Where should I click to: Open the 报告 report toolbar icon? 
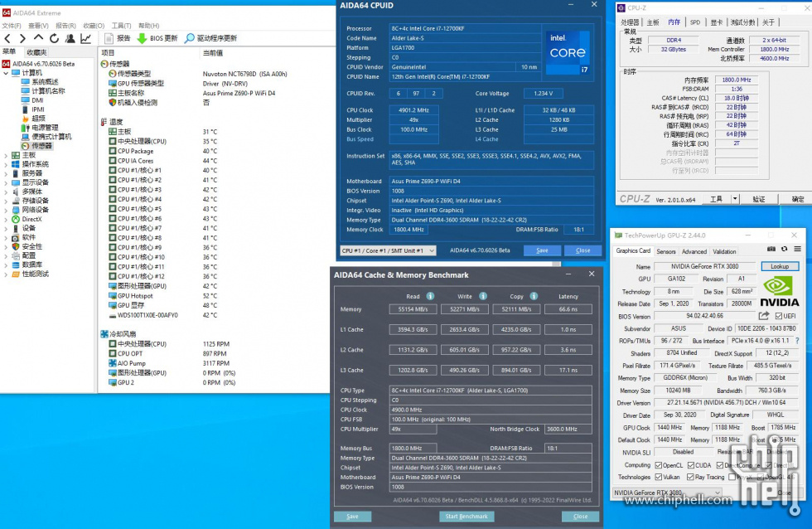109,38
